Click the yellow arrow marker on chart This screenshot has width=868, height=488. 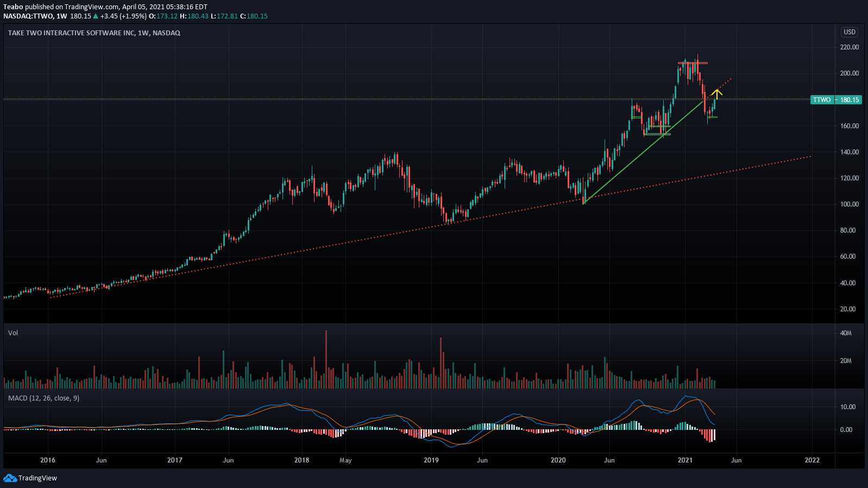click(716, 93)
